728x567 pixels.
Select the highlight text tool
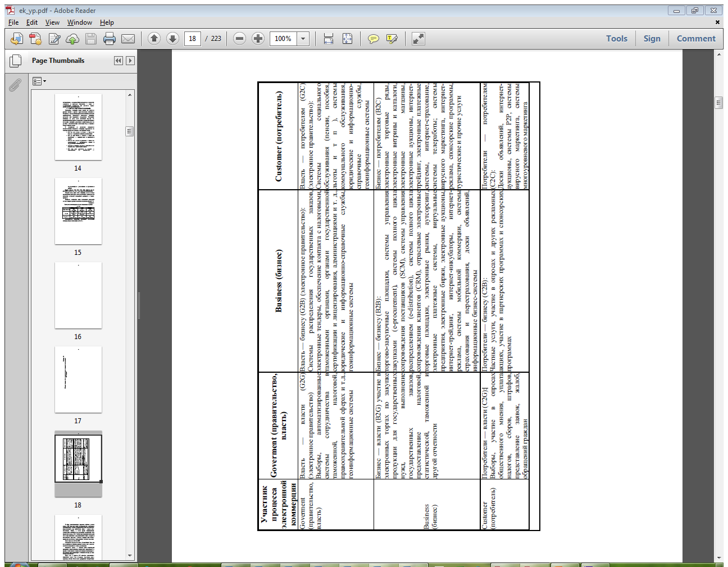click(x=392, y=39)
